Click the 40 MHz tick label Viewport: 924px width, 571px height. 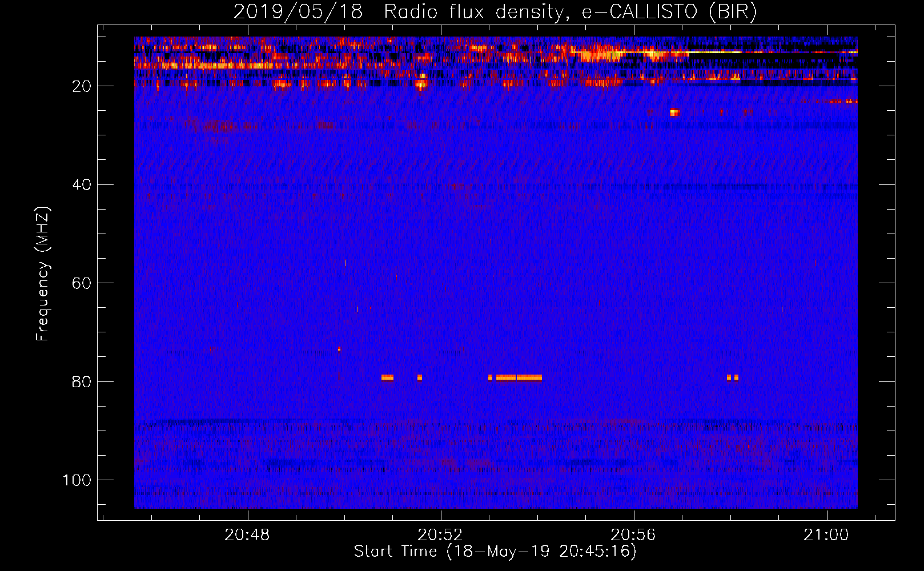pyautogui.click(x=82, y=185)
